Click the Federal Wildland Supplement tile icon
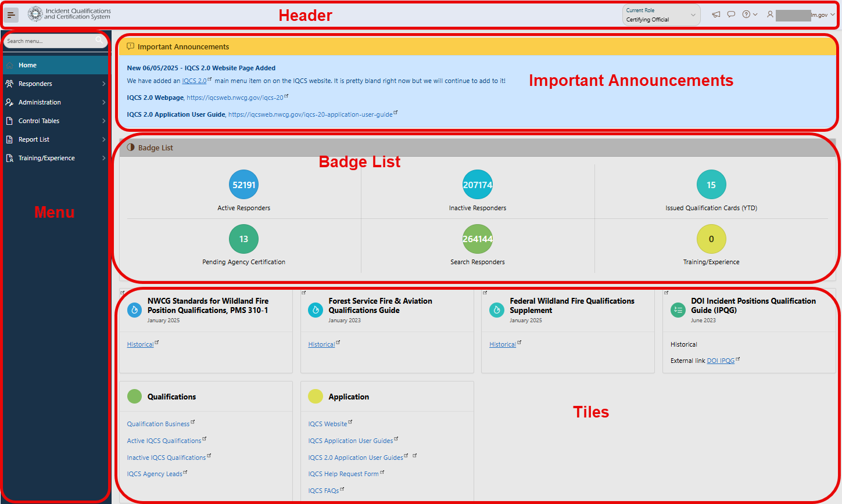This screenshot has width=842, height=504. [x=497, y=310]
